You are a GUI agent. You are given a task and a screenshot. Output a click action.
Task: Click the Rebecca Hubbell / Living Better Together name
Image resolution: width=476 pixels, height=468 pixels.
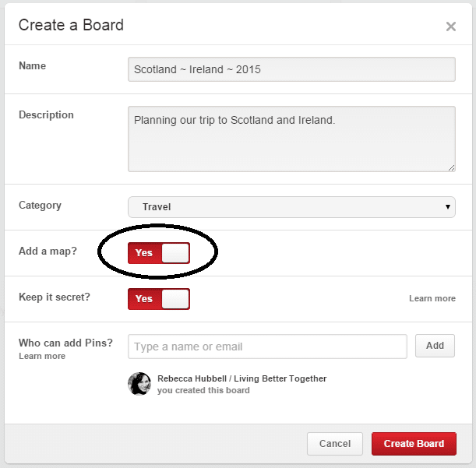tap(242, 378)
